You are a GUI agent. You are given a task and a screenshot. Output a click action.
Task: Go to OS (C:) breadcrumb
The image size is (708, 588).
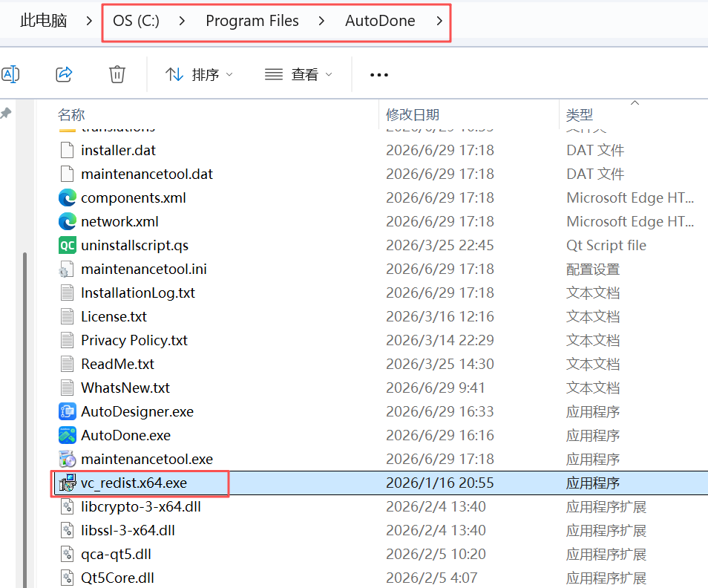[x=136, y=21]
